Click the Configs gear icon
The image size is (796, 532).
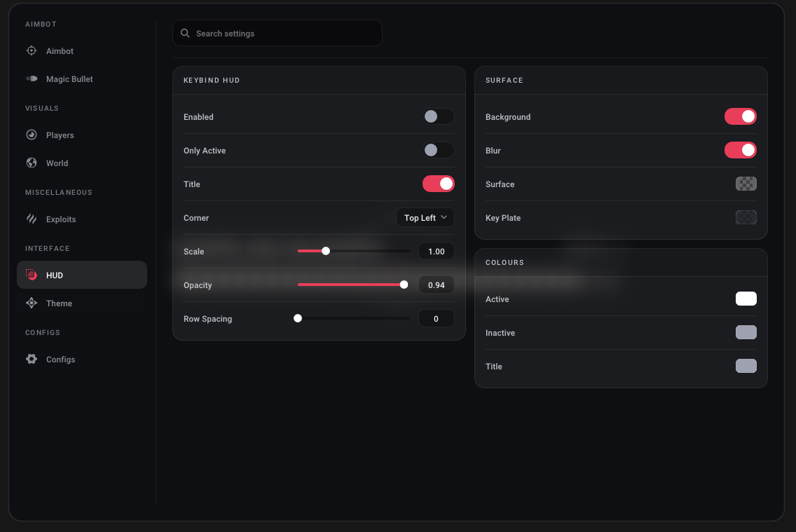click(x=32, y=359)
